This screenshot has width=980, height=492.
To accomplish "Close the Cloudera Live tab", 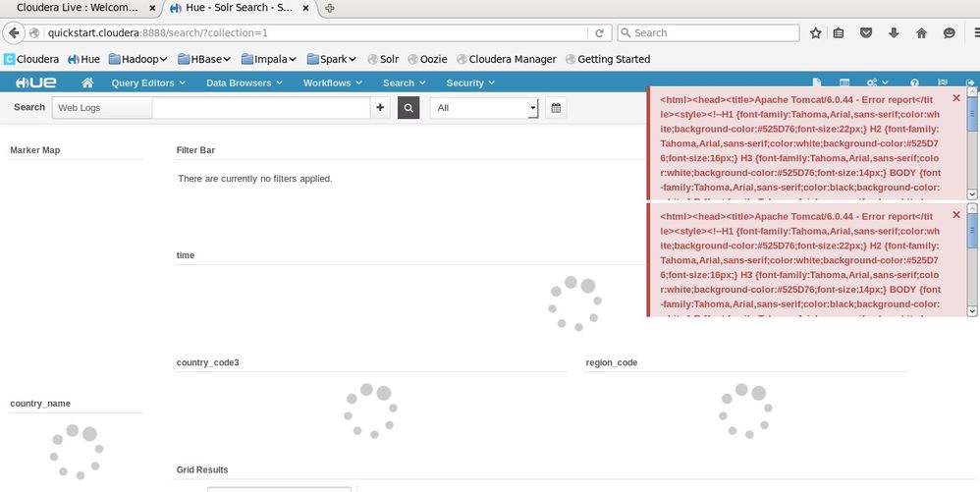I will (152, 8).
